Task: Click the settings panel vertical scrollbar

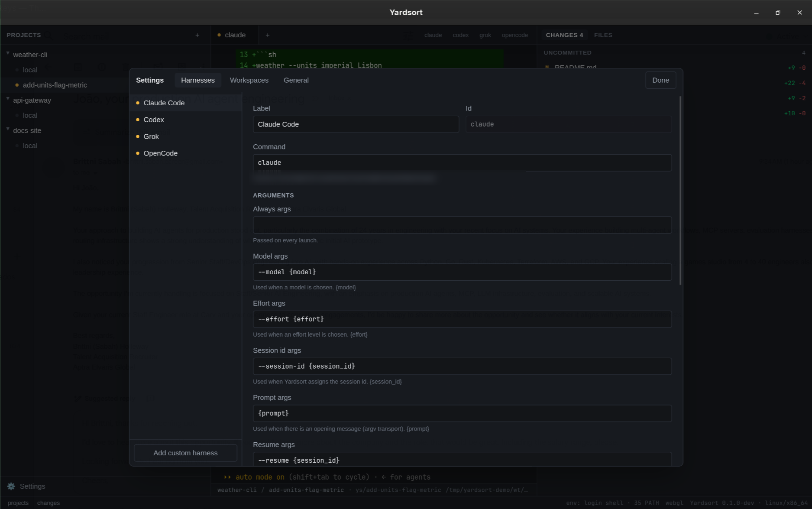Action: tap(680, 191)
